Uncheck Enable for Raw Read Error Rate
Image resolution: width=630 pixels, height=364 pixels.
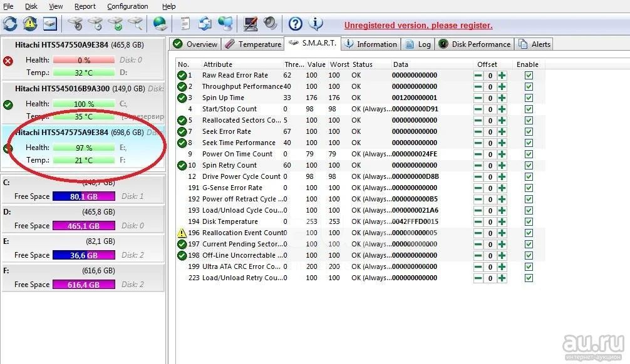click(529, 76)
